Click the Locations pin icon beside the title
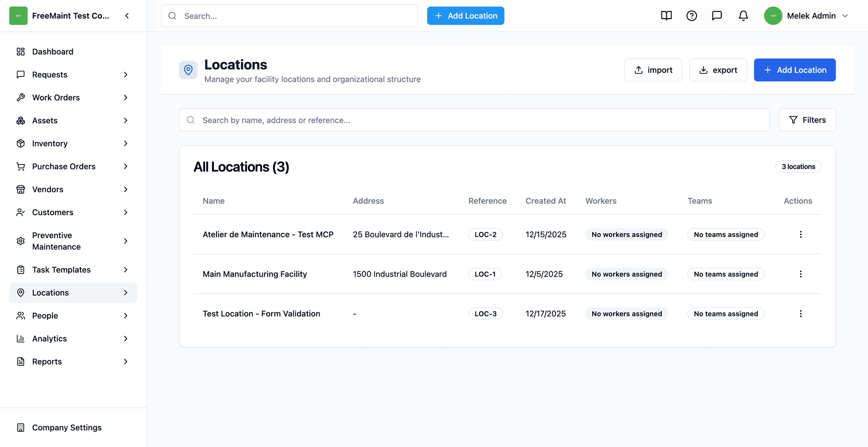 pos(189,70)
